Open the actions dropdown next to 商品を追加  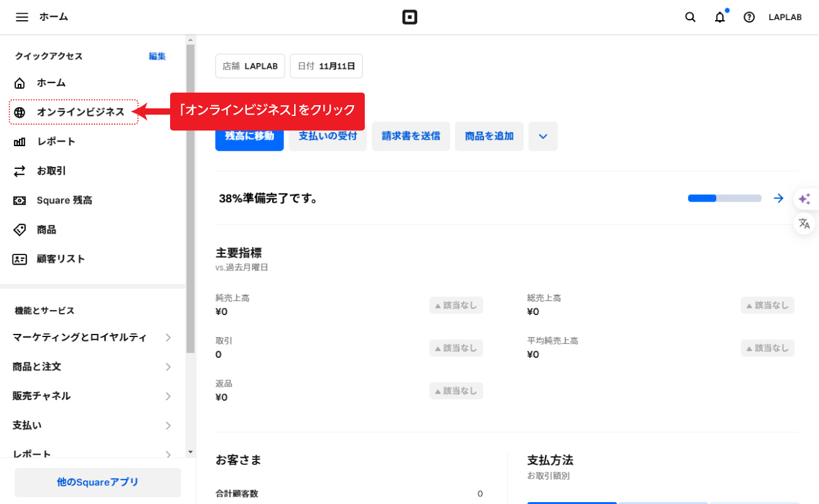[543, 136]
